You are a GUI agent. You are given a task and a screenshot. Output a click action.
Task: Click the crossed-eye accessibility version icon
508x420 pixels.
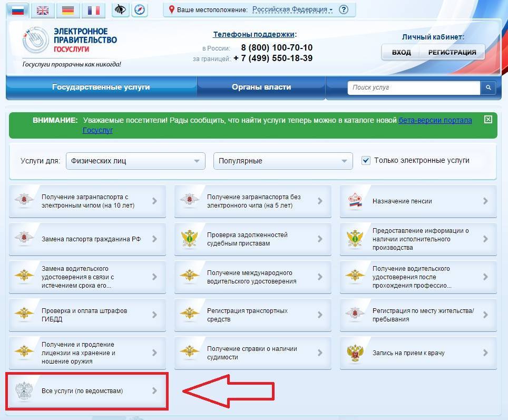121,9
